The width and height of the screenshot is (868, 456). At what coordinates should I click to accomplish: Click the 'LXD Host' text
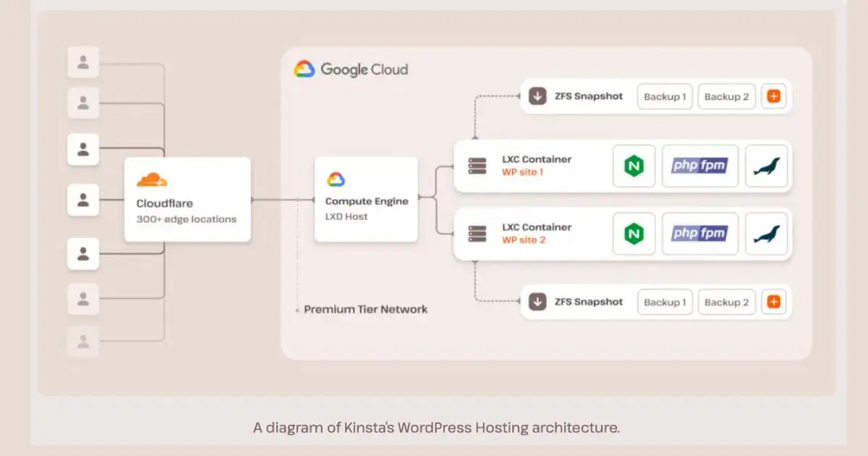[346, 216]
